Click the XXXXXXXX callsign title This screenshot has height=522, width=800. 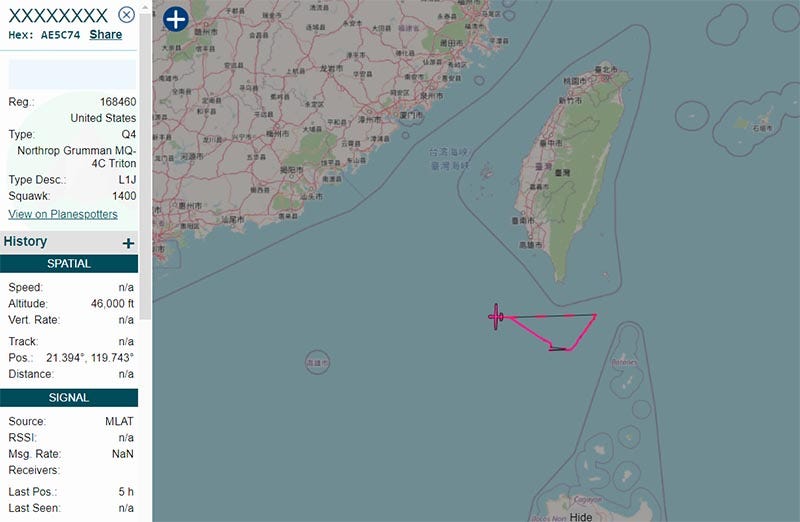tap(58, 16)
